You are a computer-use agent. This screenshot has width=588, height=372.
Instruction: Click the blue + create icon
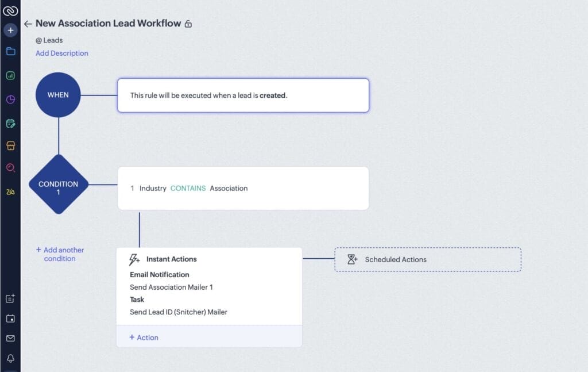11,29
